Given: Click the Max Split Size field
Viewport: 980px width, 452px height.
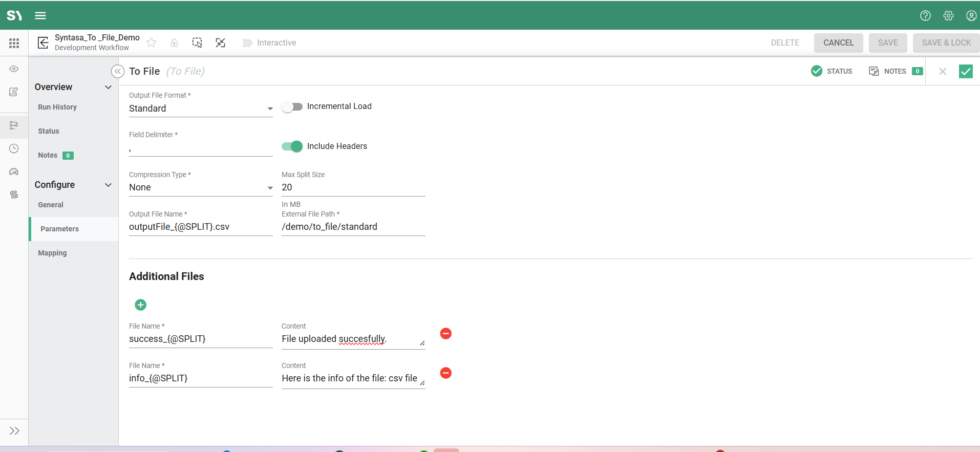Looking at the screenshot, I should tap(353, 188).
